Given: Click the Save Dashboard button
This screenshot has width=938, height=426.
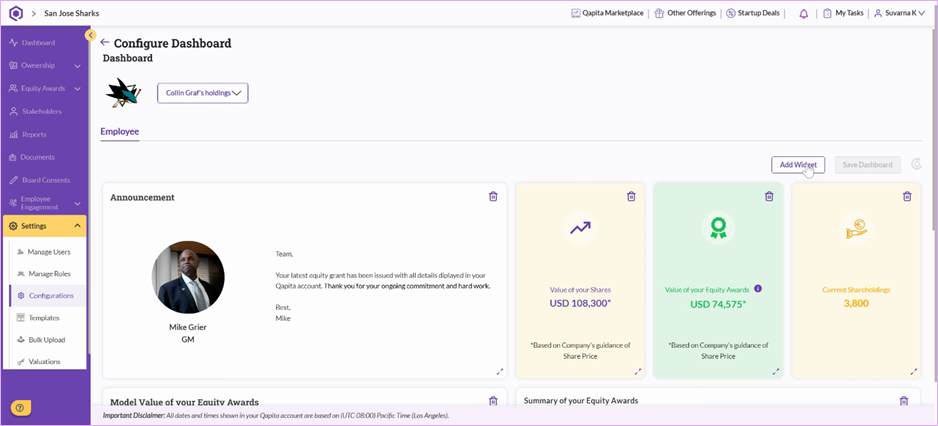Looking at the screenshot, I should tap(867, 165).
